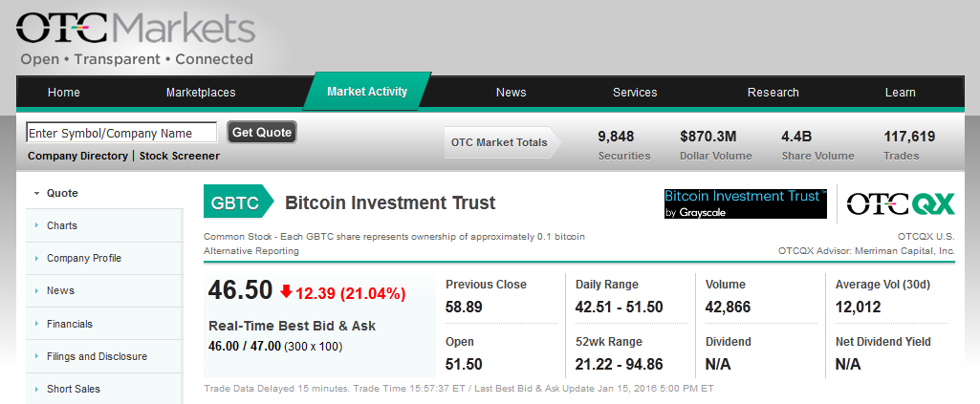Viewport: 980px width, 404px height.
Task: Open the Stock Screener link
Action: point(180,156)
